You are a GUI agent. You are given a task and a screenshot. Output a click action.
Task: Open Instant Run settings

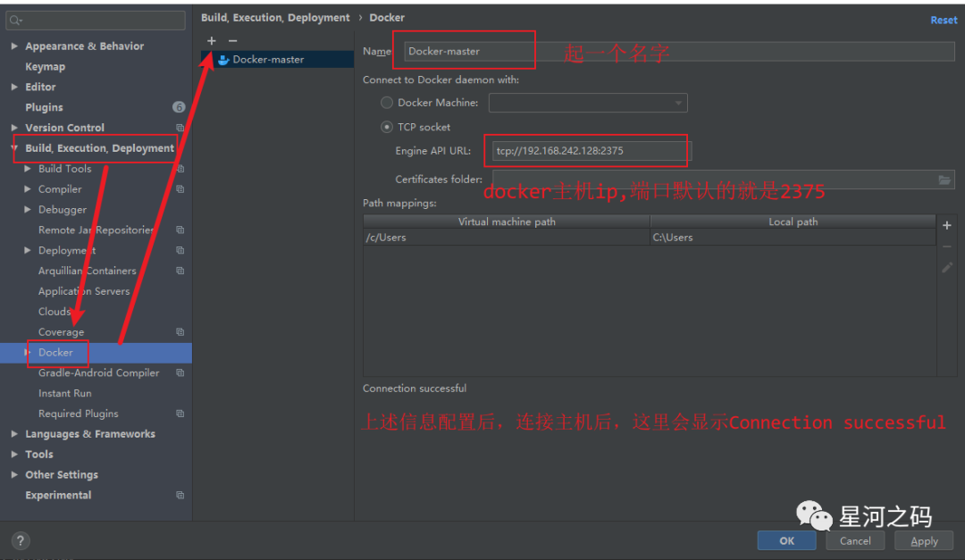[x=64, y=393]
